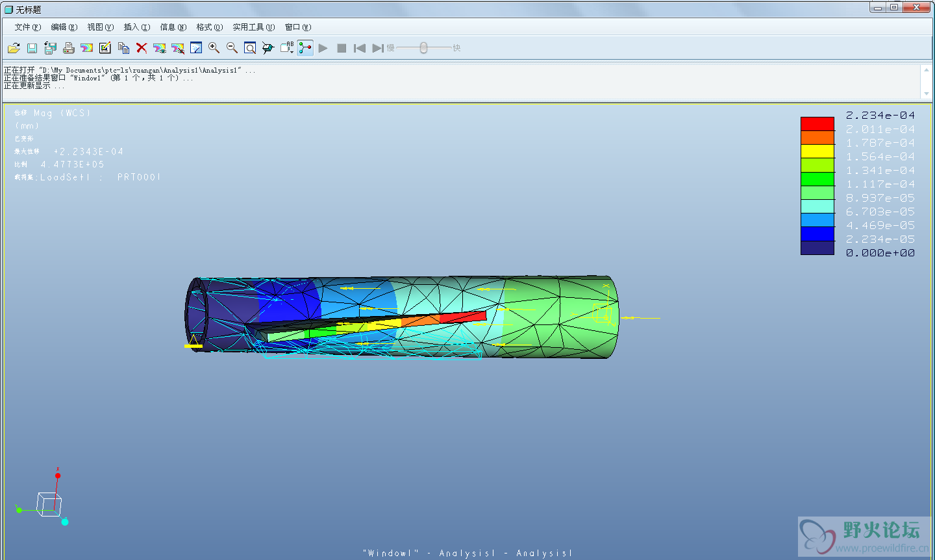Open the AB annotation dropdown icon

click(287, 47)
